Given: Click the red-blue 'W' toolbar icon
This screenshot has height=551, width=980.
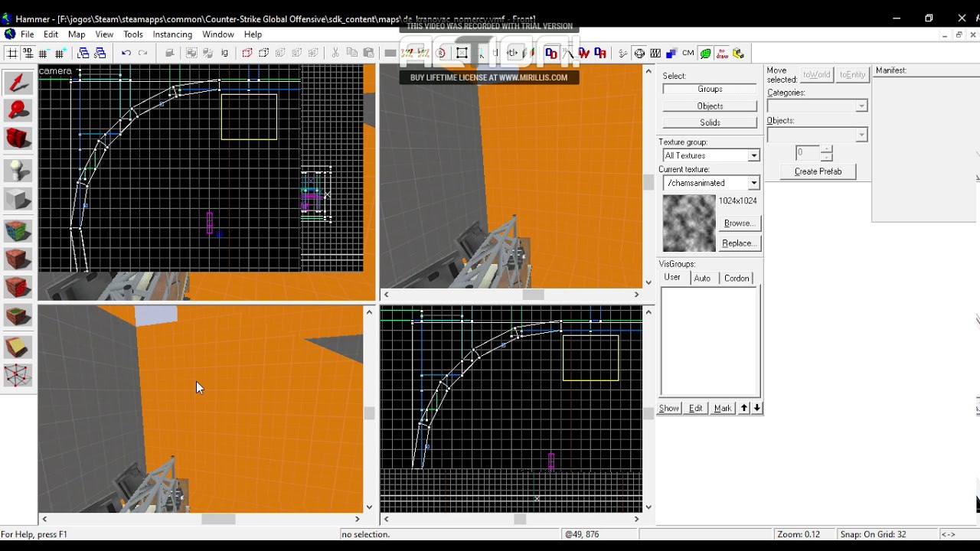Looking at the screenshot, I should 584,53.
